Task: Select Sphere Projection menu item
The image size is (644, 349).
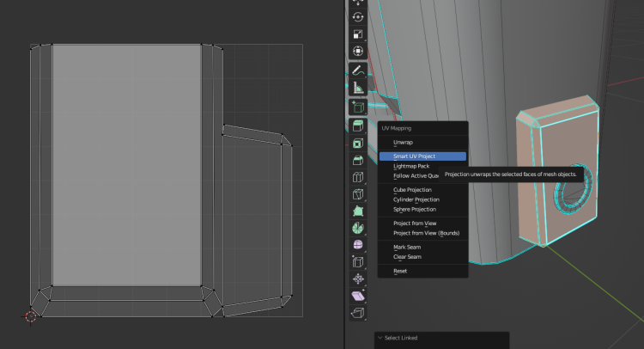Action: [414, 209]
